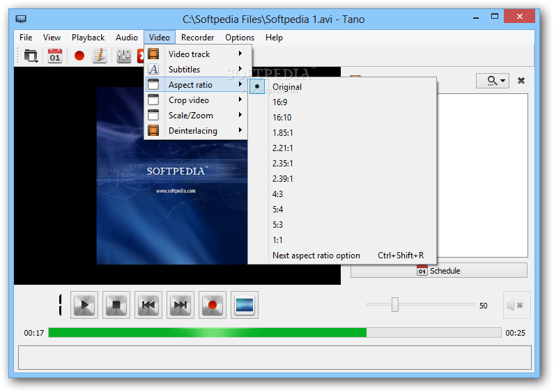The image size is (554, 392).
Task: Expand the Scale/Zoom submenu
Action: (x=198, y=115)
